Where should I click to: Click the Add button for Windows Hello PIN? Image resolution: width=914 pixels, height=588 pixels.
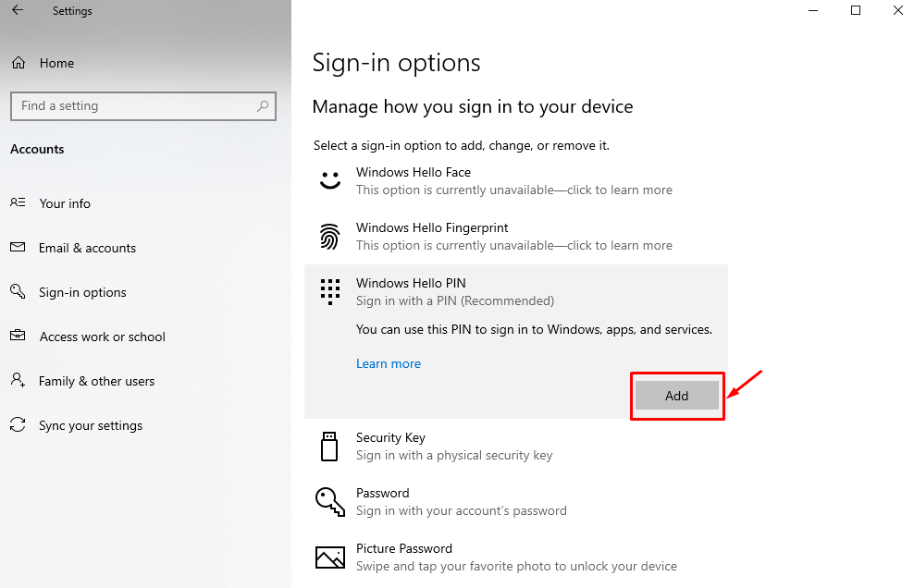pyautogui.click(x=676, y=395)
